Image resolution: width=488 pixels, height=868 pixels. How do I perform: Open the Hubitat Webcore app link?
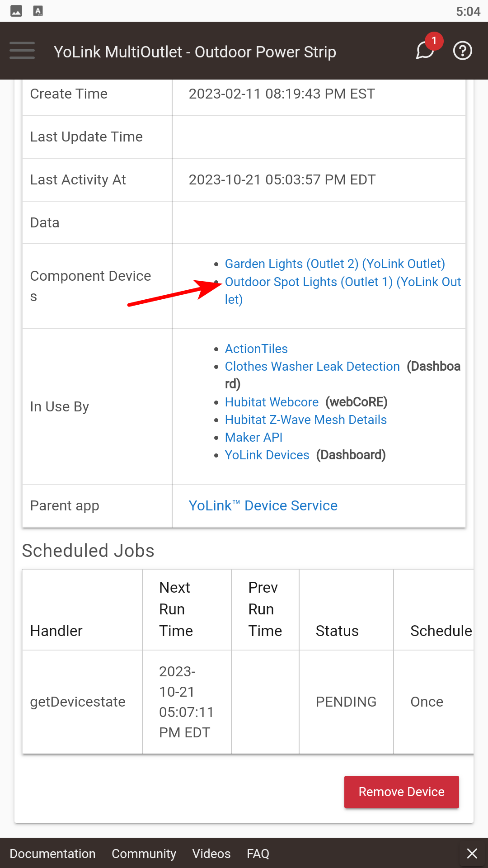coord(272,402)
